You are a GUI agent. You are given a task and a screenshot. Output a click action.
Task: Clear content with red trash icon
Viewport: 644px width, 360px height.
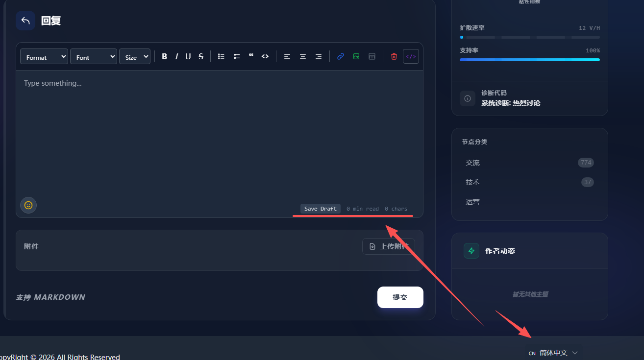394,56
